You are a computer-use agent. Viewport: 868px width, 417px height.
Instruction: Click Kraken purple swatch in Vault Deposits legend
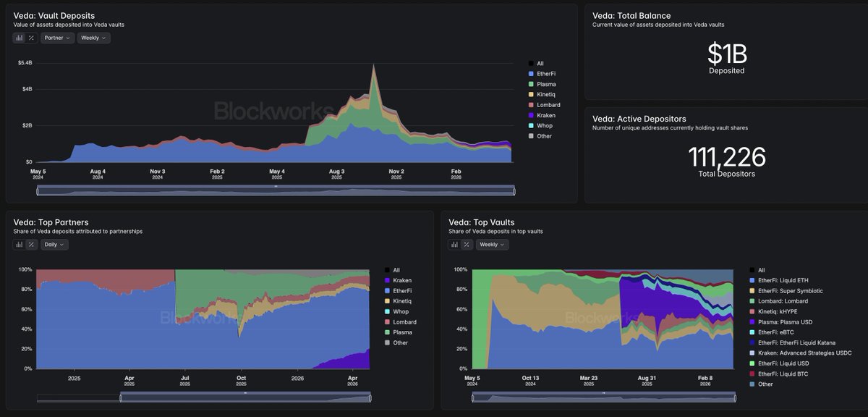click(532, 116)
